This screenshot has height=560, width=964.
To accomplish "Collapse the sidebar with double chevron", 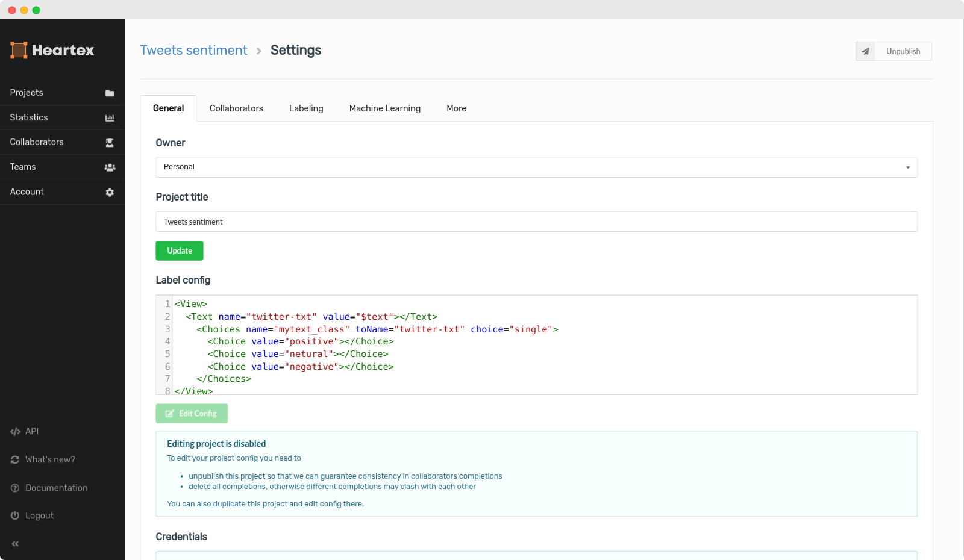I will tap(15, 544).
